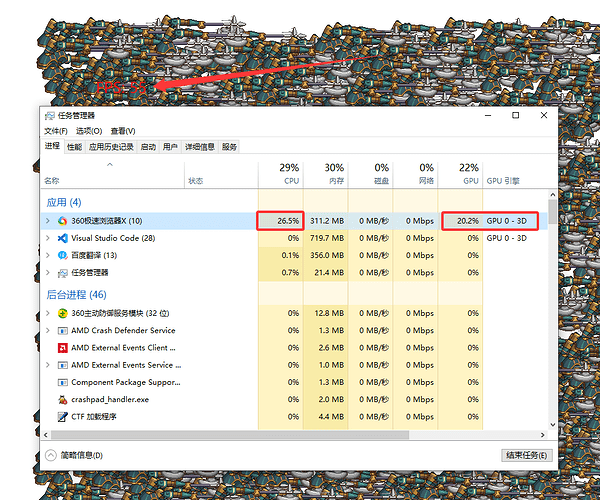Click the 结束任务(E) button

(x=527, y=455)
